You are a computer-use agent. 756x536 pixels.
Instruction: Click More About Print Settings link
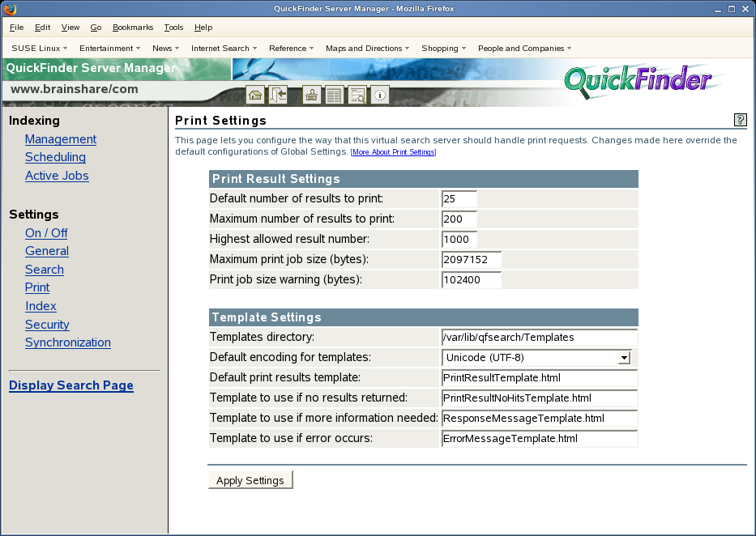click(x=394, y=152)
